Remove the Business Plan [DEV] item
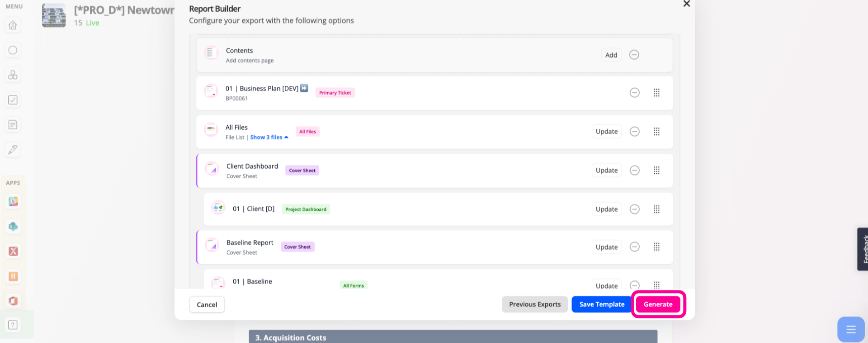Viewport: 868px width, 343px height. coord(635,93)
